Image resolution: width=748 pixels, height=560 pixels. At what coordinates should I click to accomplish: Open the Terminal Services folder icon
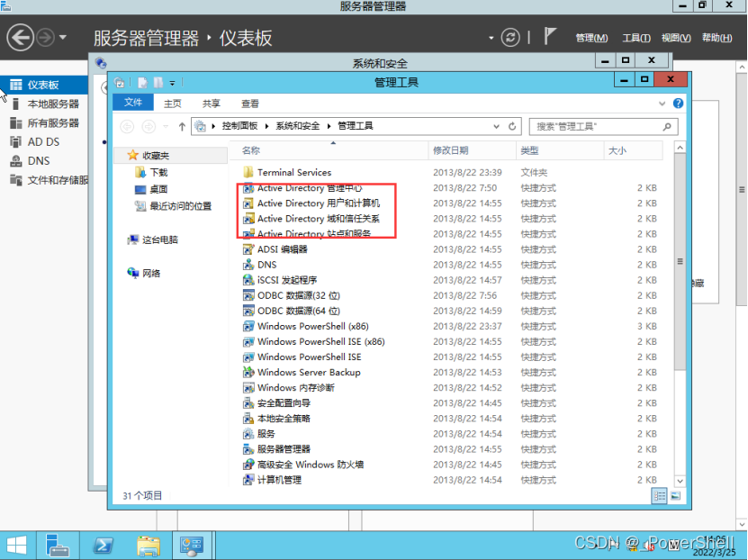pyautogui.click(x=248, y=172)
